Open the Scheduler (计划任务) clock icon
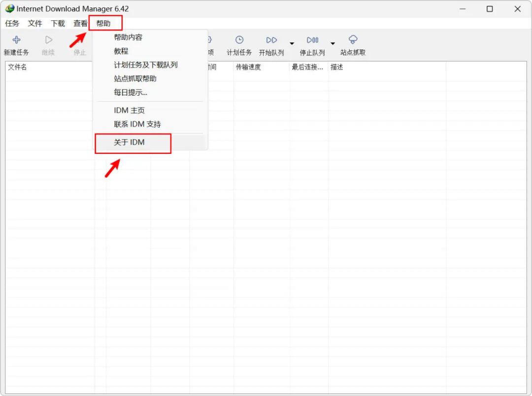The width and height of the screenshot is (532, 396). (x=239, y=40)
